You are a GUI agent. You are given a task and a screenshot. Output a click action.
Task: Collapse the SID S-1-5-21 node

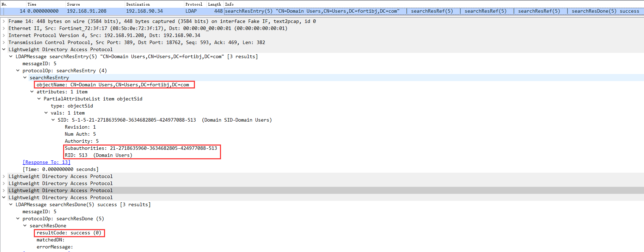click(x=53, y=120)
